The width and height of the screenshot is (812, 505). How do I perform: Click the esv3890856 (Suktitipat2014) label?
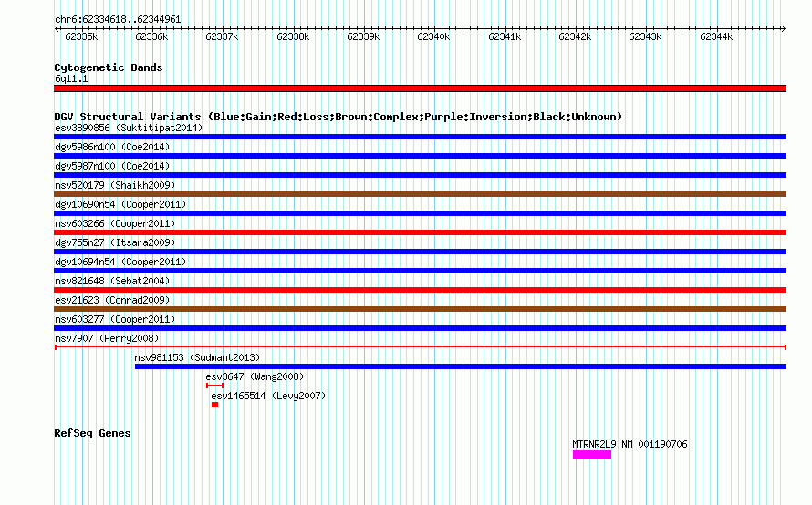click(x=129, y=128)
